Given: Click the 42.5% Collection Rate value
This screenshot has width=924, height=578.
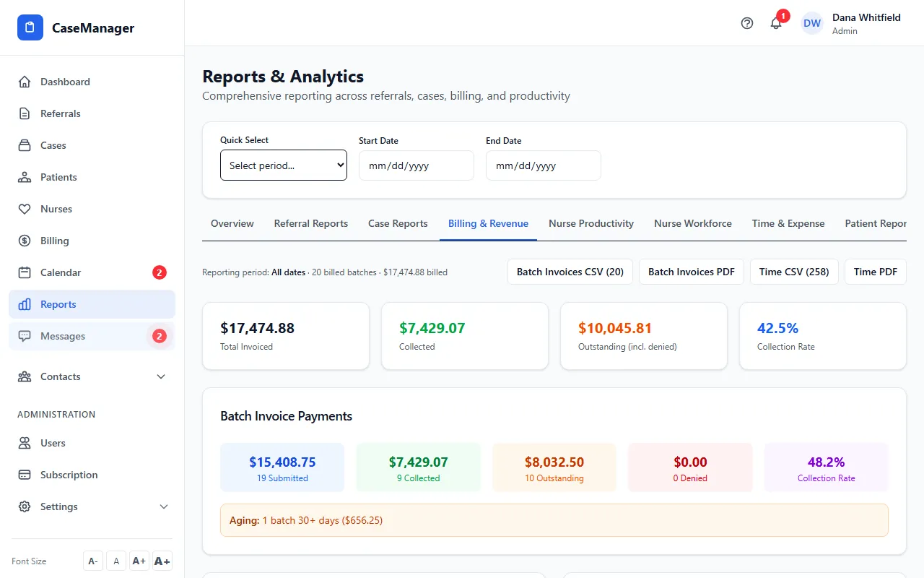Looking at the screenshot, I should point(777,328).
